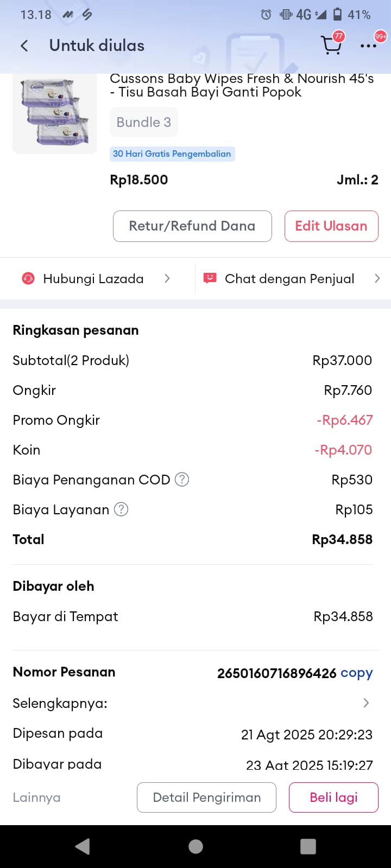Show Biaya Penanganan COD help info
391x868 pixels.
click(182, 480)
